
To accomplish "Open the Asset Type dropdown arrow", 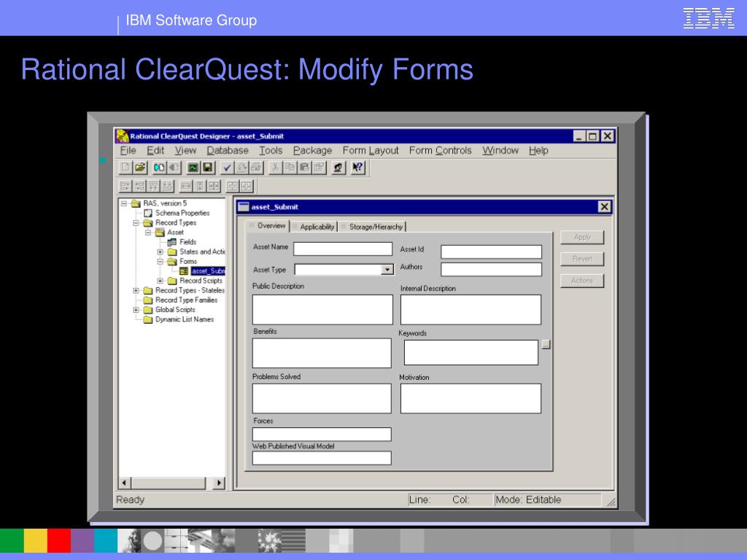I will pyautogui.click(x=387, y=270).
